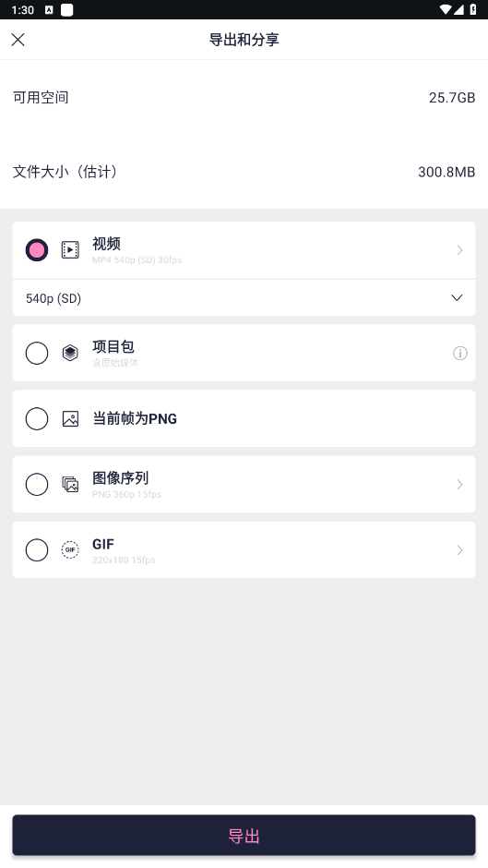The height and width of the screenshot is (868, 488).
Task: Click the picture icon for 当前帧为PNG
Action: [x=70, y=418]
